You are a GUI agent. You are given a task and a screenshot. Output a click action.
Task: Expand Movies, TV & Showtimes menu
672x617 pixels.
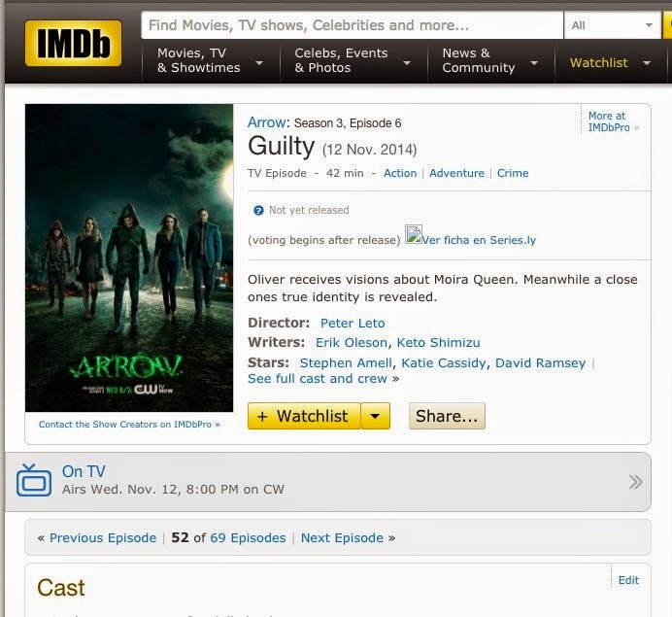tap(210, 60)
